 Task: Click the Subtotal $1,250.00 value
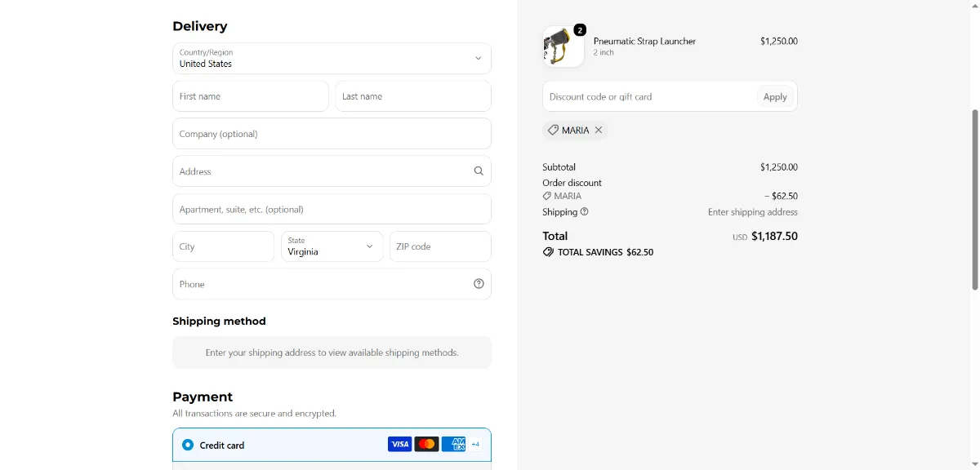coord(779,167)
